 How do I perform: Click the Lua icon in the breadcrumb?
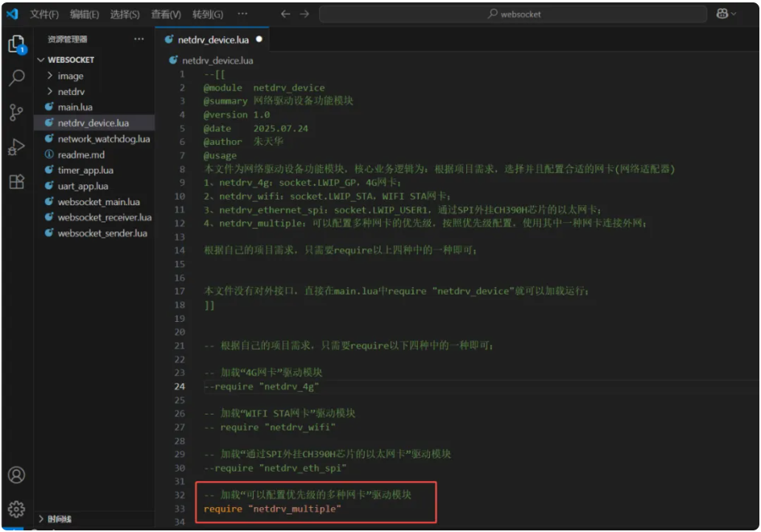[173, 60]
